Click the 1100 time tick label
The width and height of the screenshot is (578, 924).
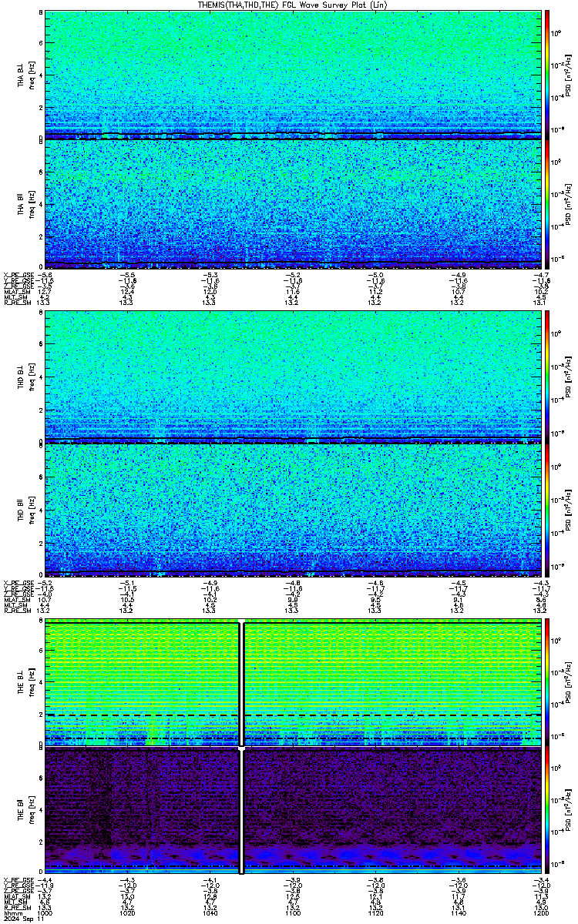[x=292, y=914]
